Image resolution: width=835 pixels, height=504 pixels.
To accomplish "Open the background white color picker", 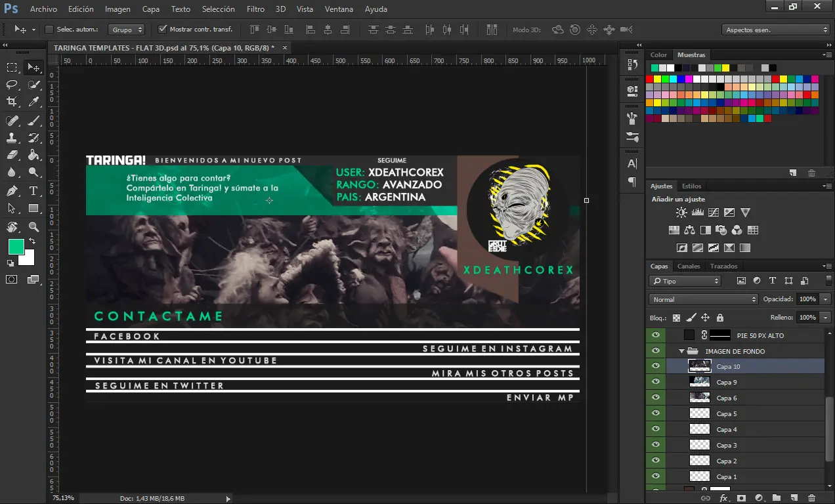I will tap(28, 259).
